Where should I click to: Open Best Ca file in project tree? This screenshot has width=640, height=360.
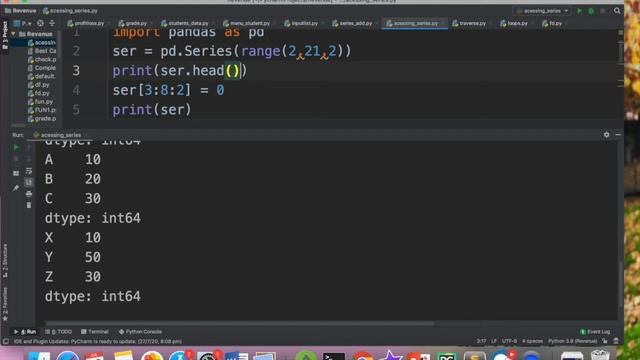point(42,51)
